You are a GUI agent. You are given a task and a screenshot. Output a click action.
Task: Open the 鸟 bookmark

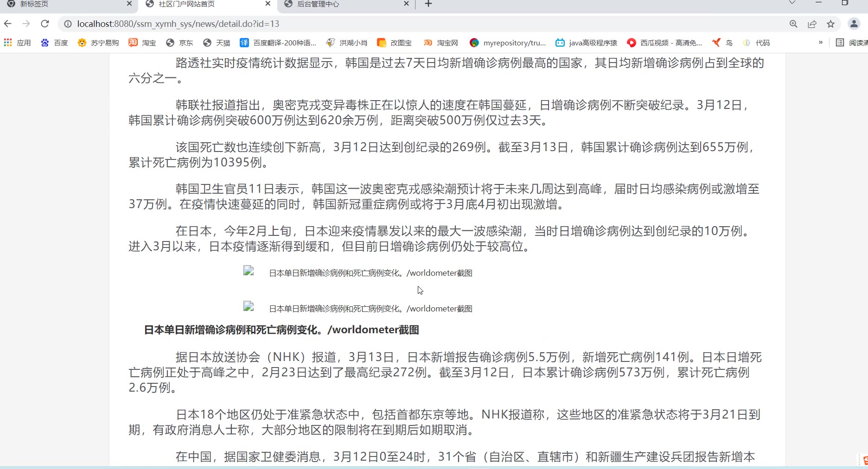(722, 43)
